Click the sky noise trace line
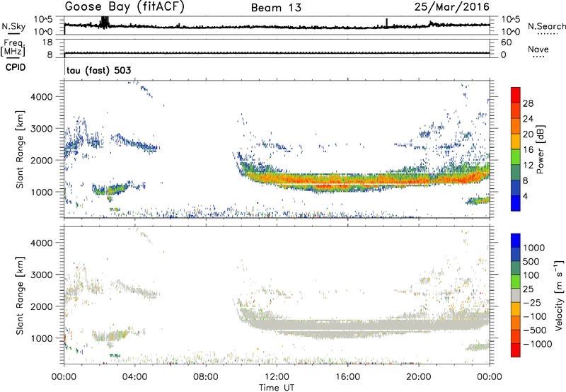The height and width of the screenshot is (392, 566). point(277,27)
